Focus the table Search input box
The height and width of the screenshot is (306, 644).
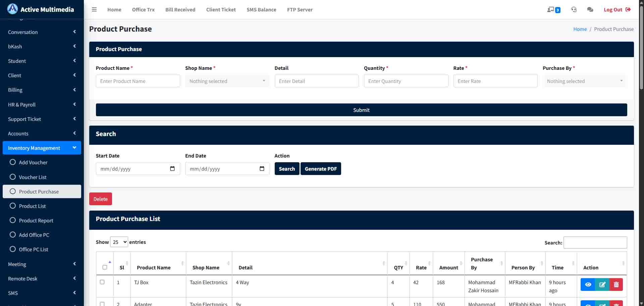[595, 243]
